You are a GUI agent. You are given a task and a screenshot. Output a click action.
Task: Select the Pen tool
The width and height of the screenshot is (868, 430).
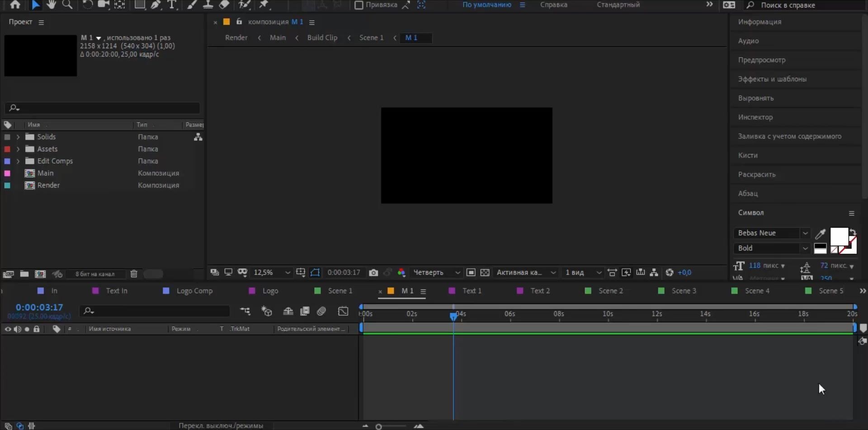156,5
